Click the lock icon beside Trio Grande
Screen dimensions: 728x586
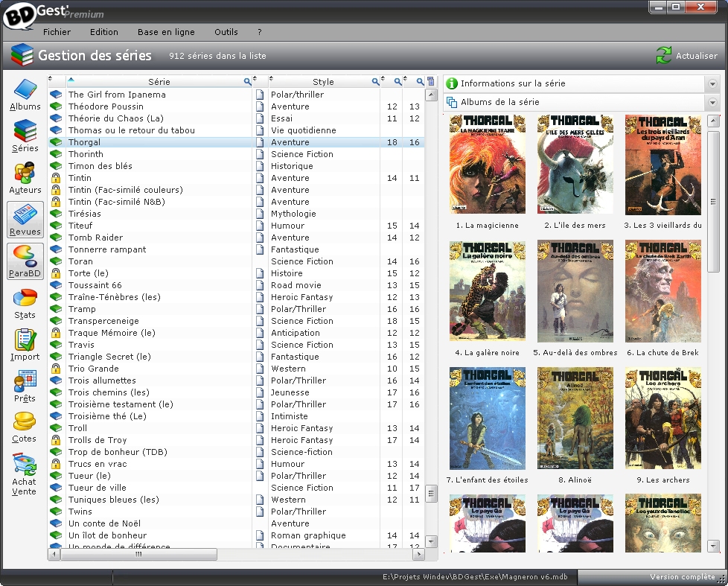(x=56, y=369)
